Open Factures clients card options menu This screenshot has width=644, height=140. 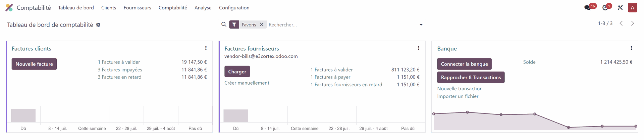206,48
